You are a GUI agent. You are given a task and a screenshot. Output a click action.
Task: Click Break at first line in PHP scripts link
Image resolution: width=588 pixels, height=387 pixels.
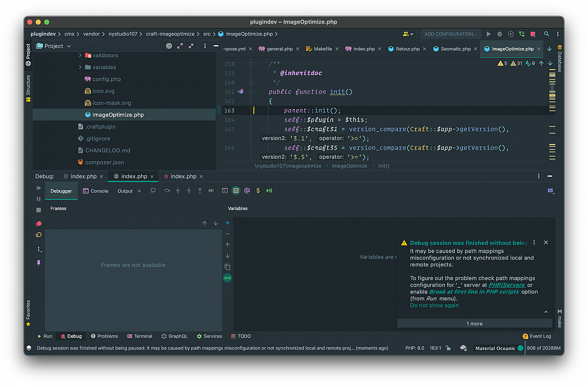click(x=474, y=291)
